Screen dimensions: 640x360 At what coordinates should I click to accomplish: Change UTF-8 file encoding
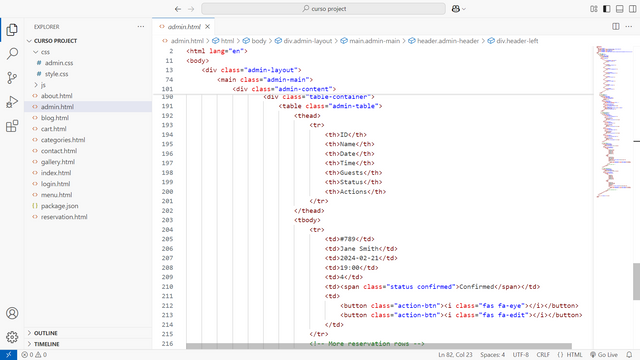(520, 355)
